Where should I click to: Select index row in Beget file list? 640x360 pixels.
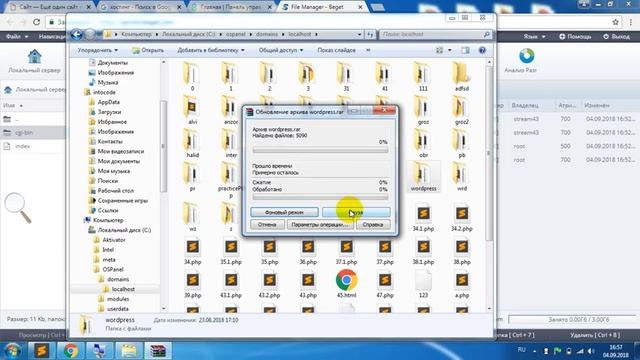[33, 146]
